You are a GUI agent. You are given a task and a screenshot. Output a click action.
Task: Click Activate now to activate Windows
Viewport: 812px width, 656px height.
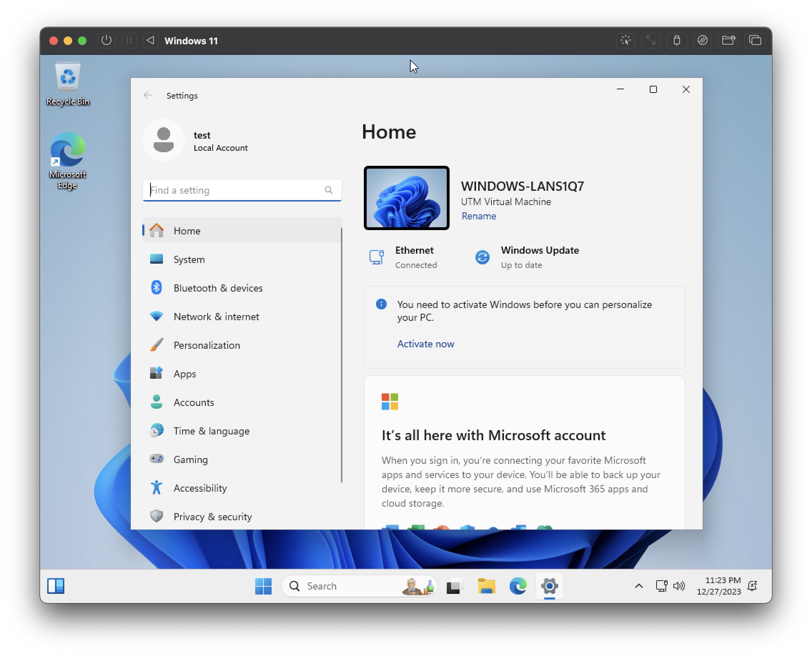click(x=425, y=343)
